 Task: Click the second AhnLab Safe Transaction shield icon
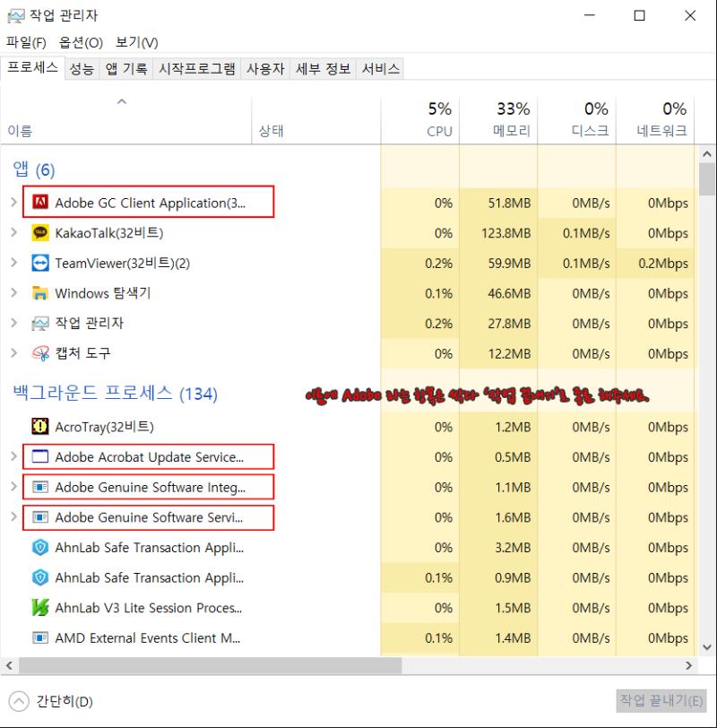[40, 577]
